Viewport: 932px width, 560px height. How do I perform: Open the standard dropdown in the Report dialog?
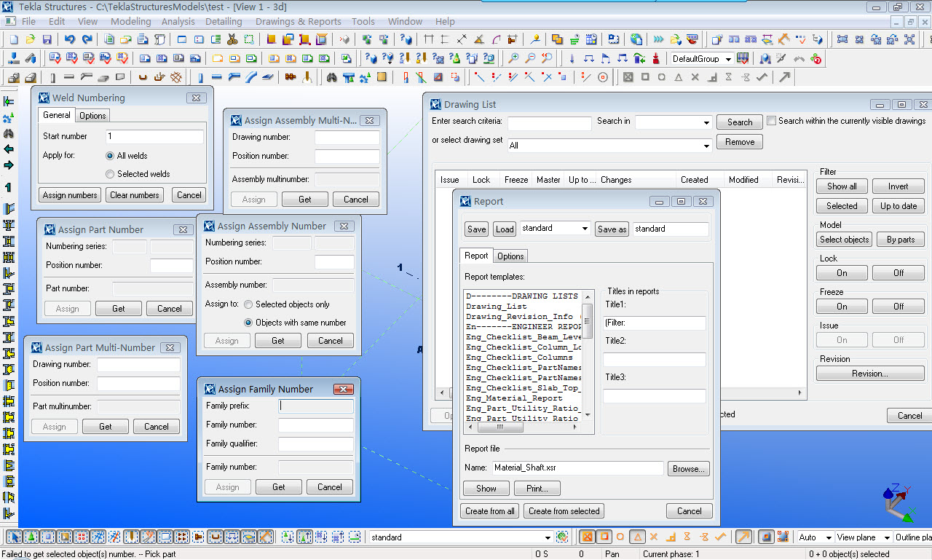585,229
